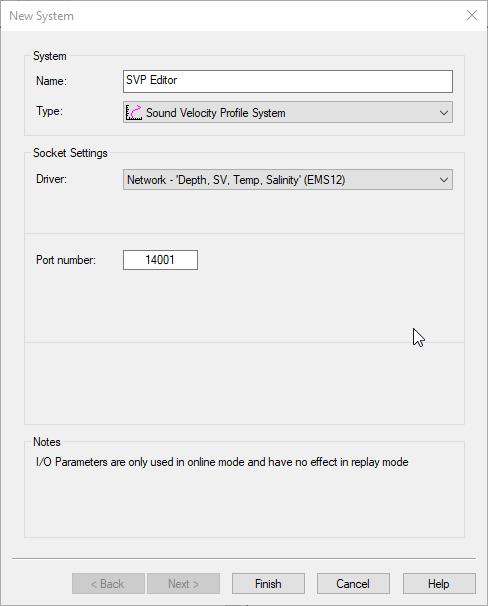The height and width of the screenshot is (606, 488).
Task: Confirm with the Finish button
Action: [268, 584]
